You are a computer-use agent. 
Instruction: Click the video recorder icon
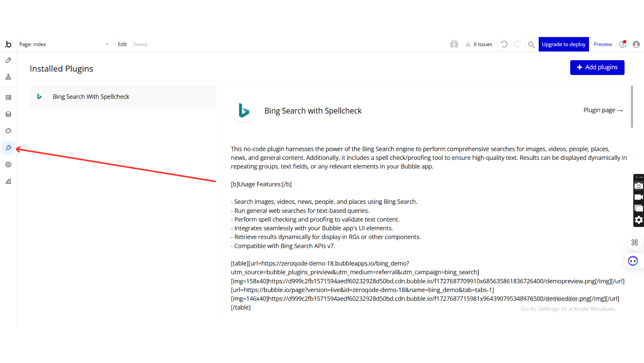click(x=639, y=197)
